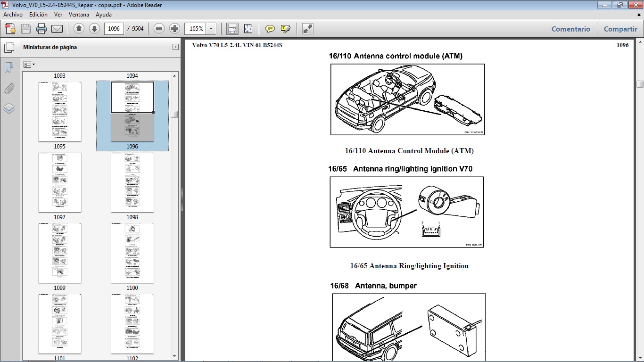Print the file using the printer icon
Viewport: 644px width, 362px height.
coord(41,29)
